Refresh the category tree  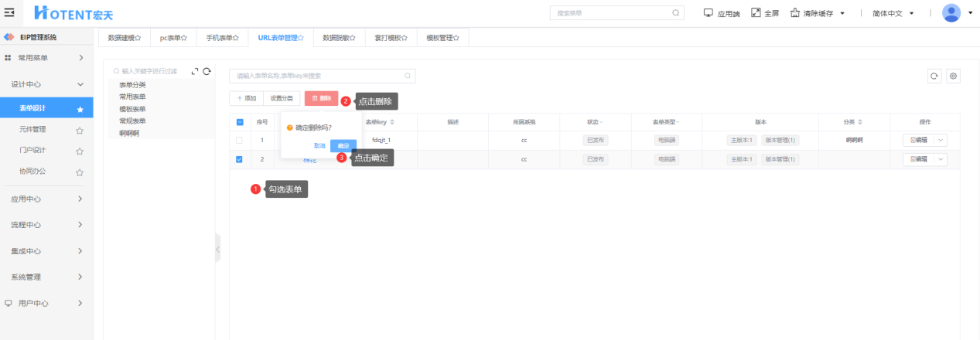pos(207,71)
